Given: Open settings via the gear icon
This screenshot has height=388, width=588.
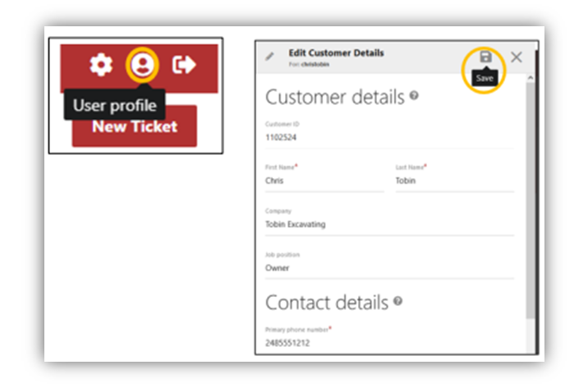Looking at the screenshot, I should point(101,65).
